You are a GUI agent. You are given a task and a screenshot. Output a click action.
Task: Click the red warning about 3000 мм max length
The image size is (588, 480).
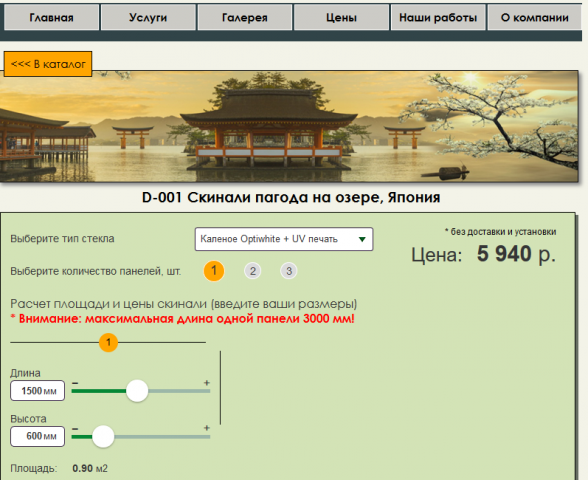coord(182,319)
